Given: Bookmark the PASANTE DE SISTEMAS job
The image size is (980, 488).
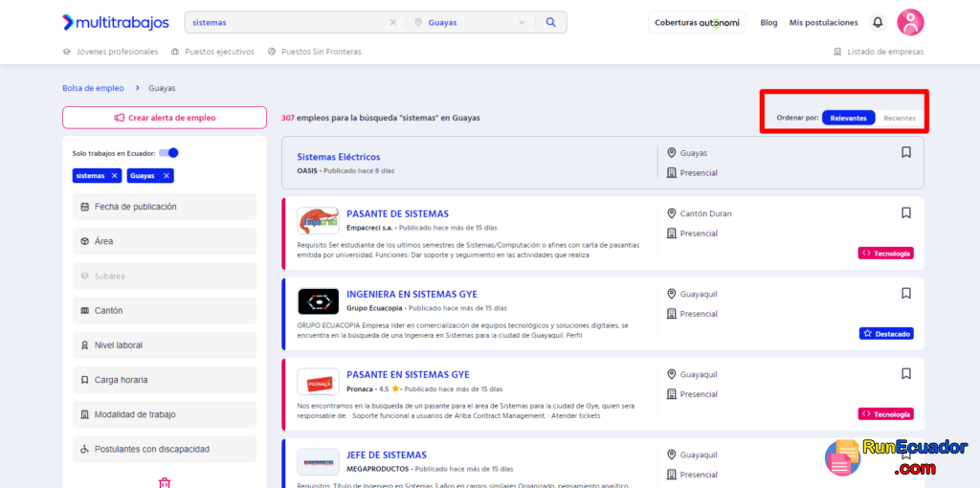Looking at the screenshot, I should click(x=906, y=213).
